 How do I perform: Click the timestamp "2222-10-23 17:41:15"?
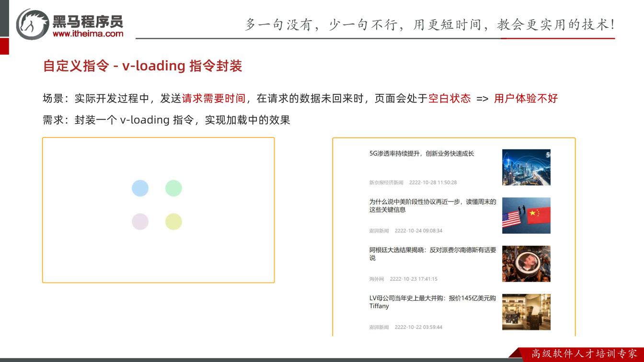click(414, 279)
